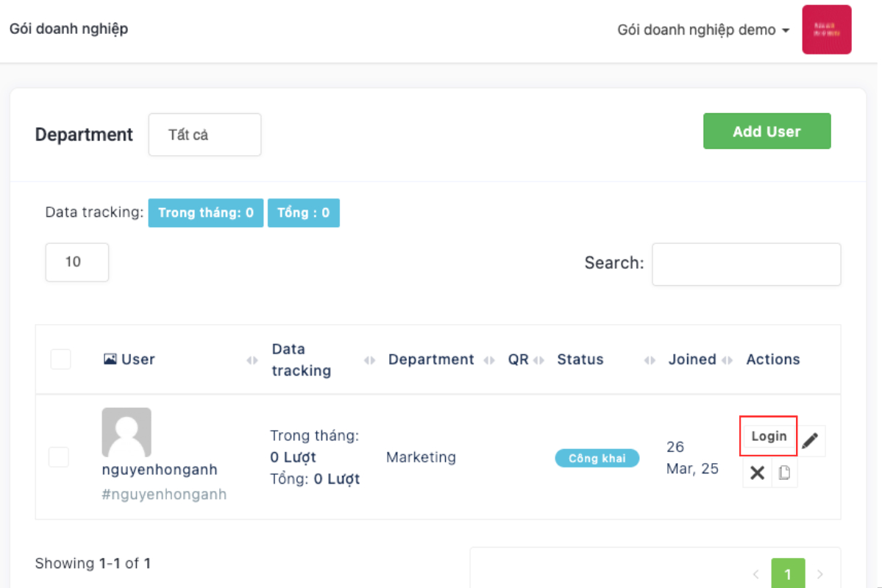Check the row checkbox for nguyenhonganh

[59, 457]
